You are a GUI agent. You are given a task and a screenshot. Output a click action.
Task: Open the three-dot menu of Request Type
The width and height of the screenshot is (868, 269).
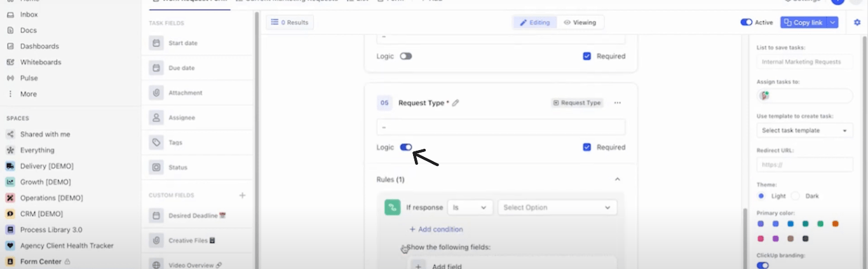point(617,102)
